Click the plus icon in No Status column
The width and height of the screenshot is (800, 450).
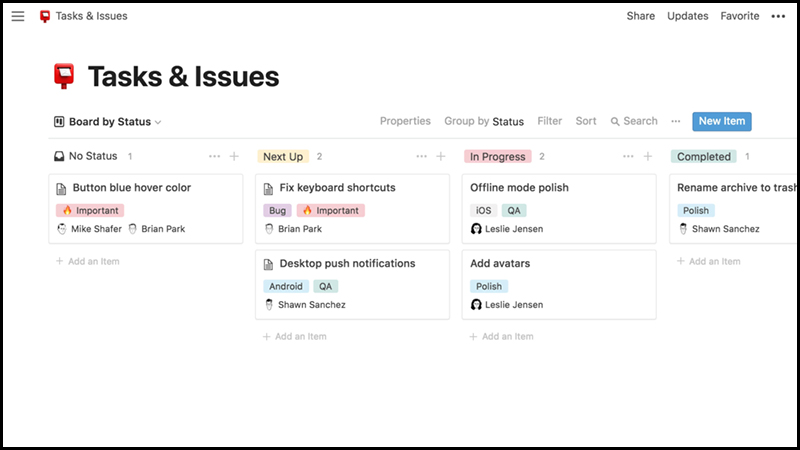tap(234, 157)
